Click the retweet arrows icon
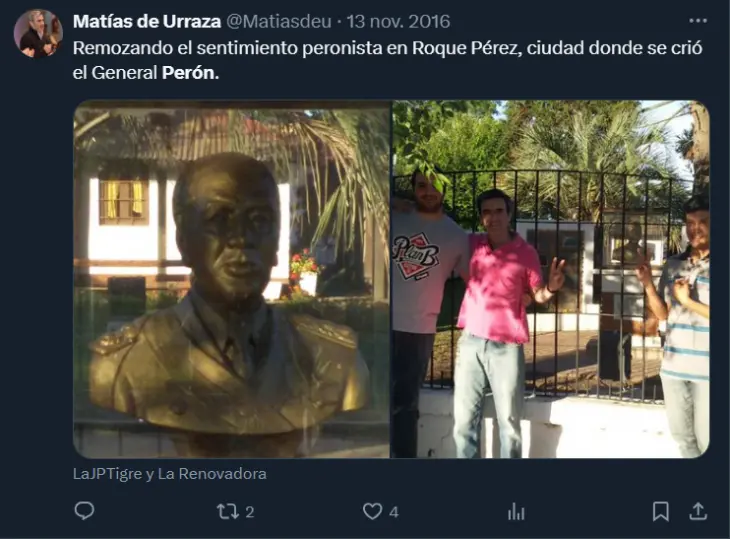 tap(228, 512)
